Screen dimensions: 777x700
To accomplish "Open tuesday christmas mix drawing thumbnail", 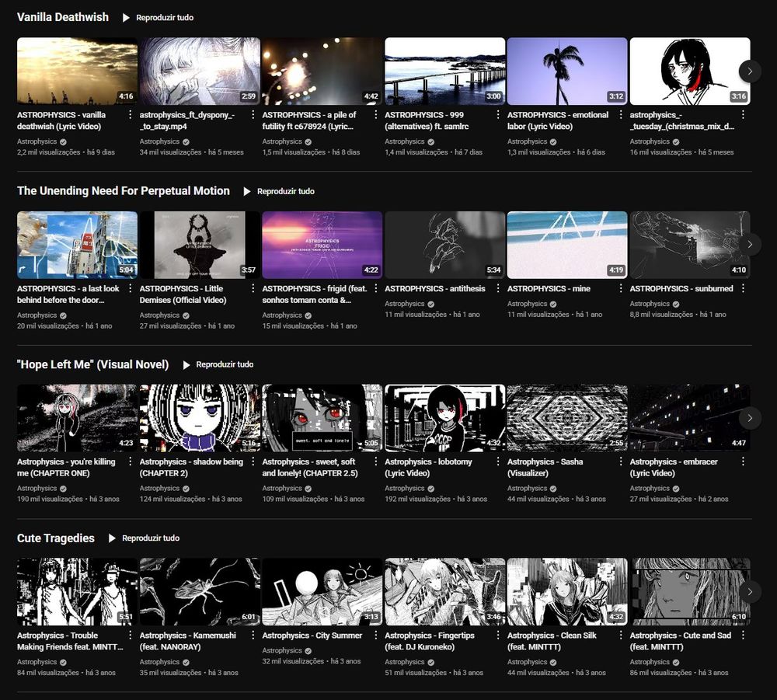I will pos(690,71).
